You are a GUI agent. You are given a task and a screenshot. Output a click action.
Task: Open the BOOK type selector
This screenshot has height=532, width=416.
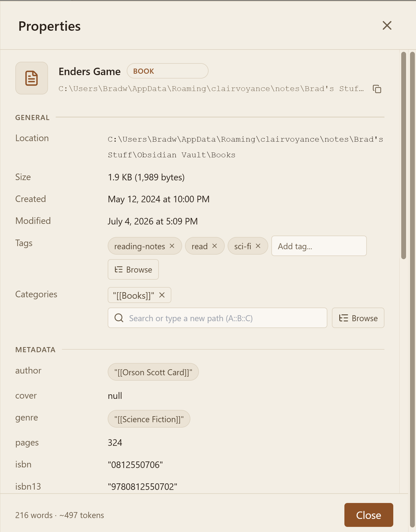(x=168, y=71)
